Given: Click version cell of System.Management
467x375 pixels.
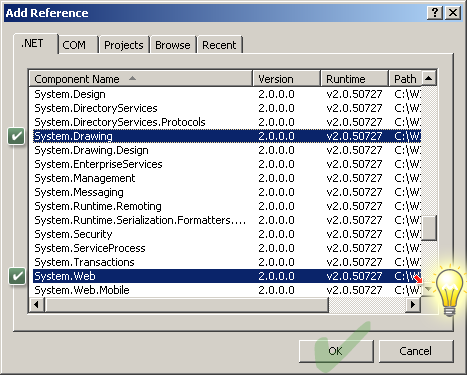Looking at the screenshot, I should [276, 178].
